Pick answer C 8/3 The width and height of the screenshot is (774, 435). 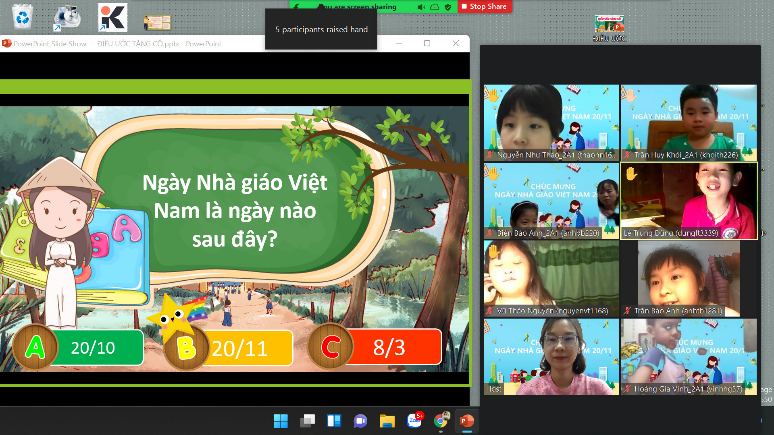[x=377, y=347]
